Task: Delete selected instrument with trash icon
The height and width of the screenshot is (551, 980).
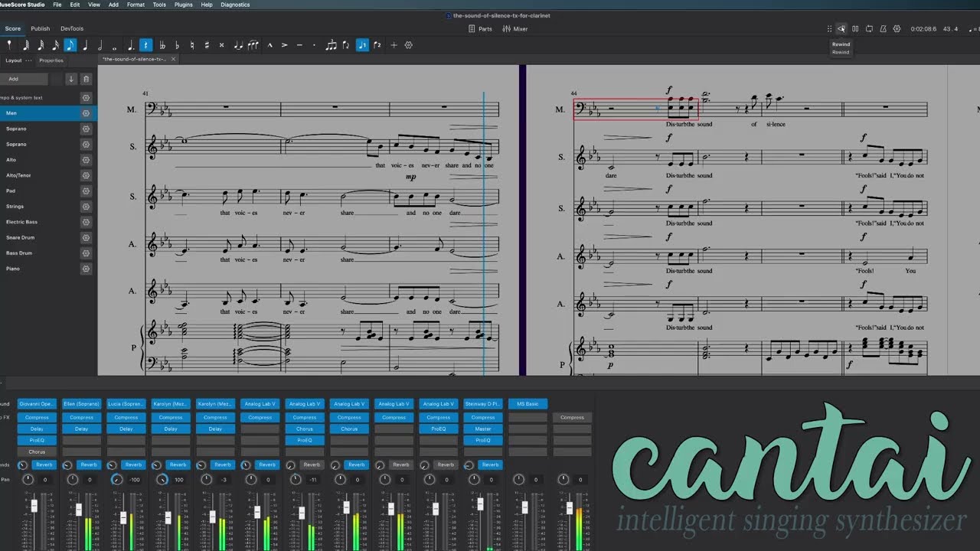Action: [x=86, y=79]
